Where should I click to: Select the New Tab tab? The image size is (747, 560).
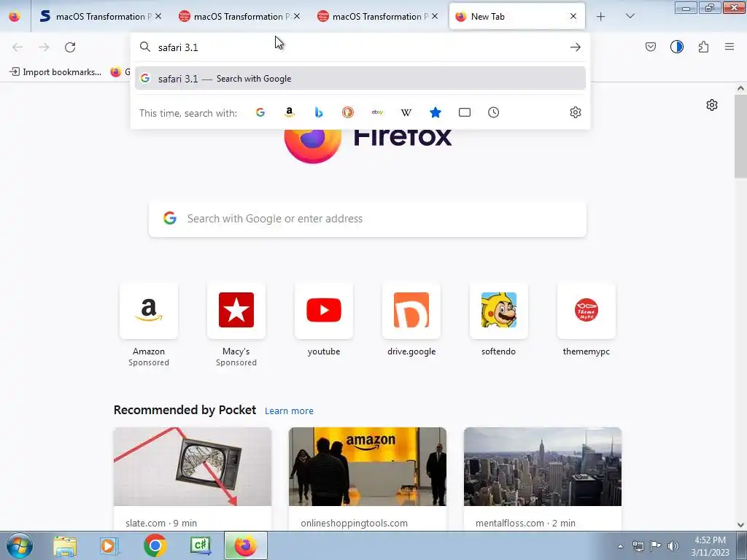pos(517,17)
